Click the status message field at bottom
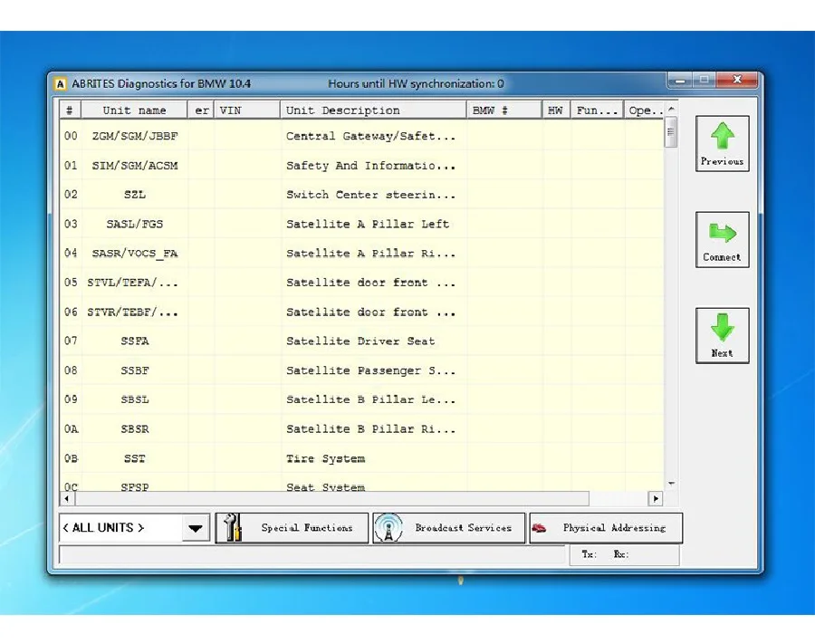The height and width of the screenshot is (644, 815). [312, 554]
